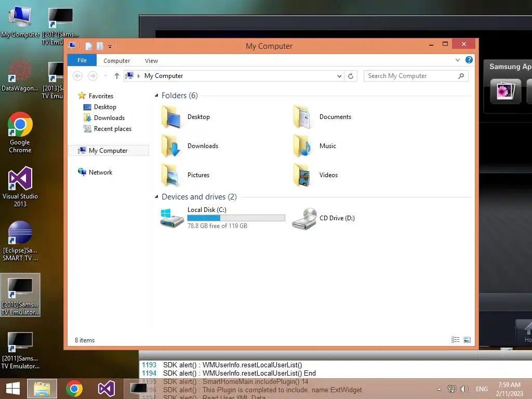Collapse the Folders (6) group
Viewport: 532px width, 399px height.
[x=156, y=96]
